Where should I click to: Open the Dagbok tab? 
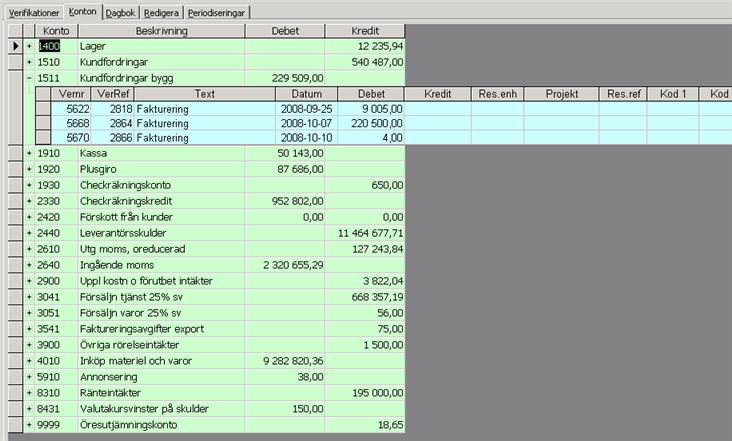tap(120, 13)
